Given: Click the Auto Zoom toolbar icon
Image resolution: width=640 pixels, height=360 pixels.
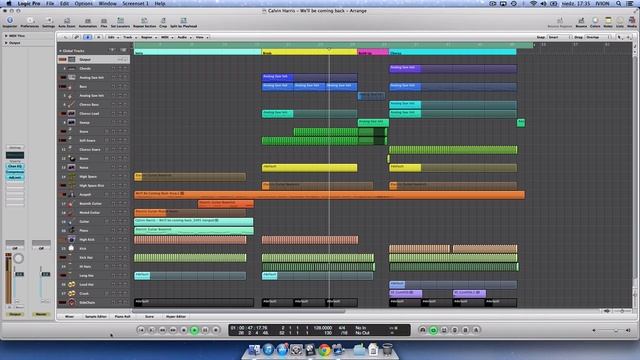Looking at the screenshot, I should (x=67, y=22).
